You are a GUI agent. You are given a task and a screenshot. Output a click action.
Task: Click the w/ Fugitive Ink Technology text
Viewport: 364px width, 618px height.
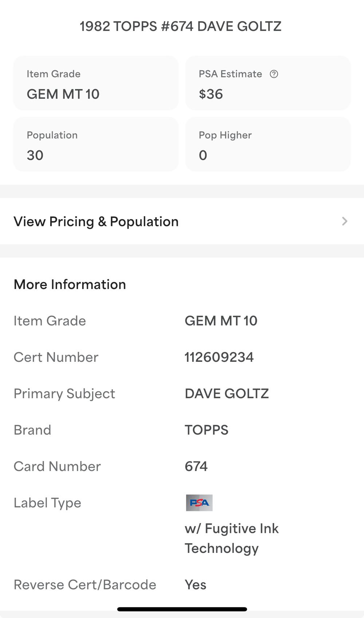point(232,538)
